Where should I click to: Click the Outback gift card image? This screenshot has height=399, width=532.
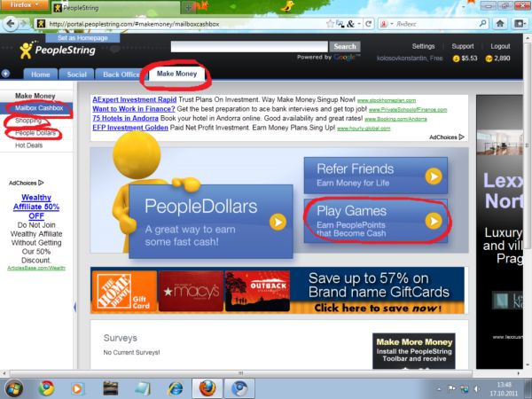tap(257, 291)
